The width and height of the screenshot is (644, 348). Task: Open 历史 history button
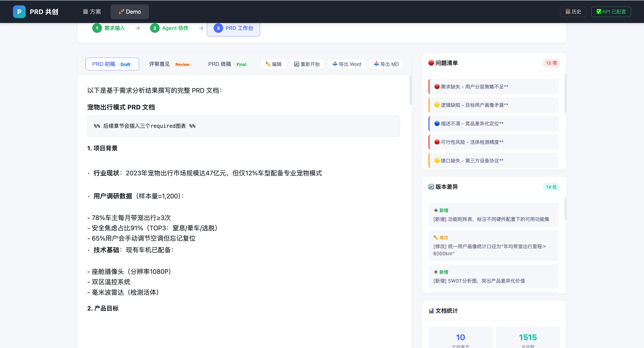click(573, 12)
